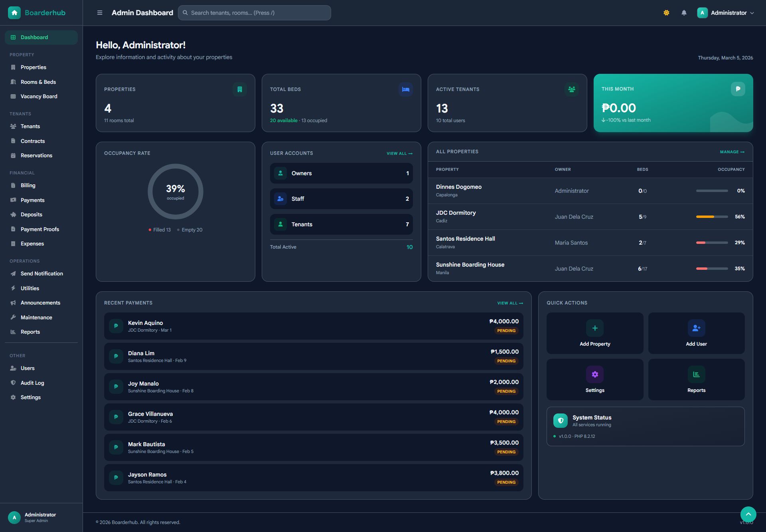Click View All in User Accounts

pyautogui.click(x=399, y=154)
